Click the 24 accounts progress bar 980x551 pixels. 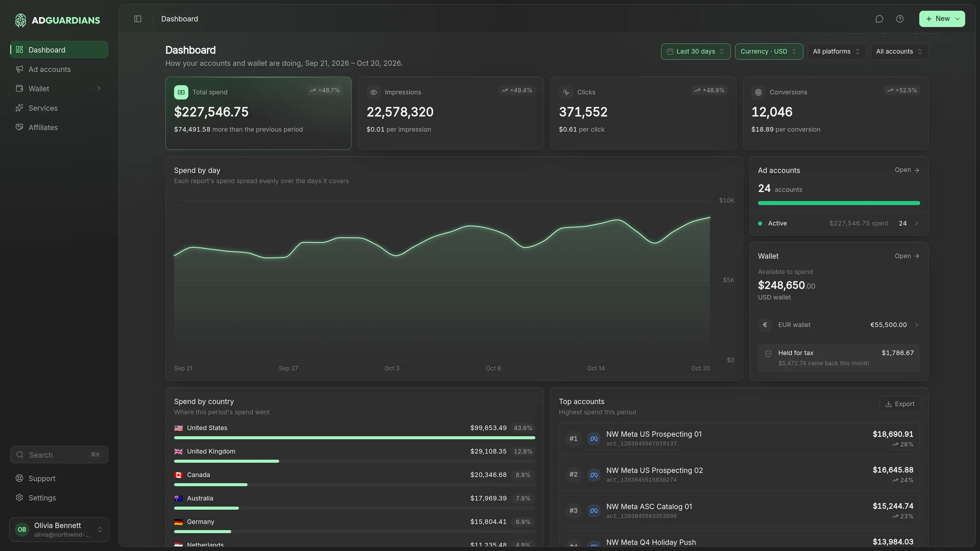839,203
